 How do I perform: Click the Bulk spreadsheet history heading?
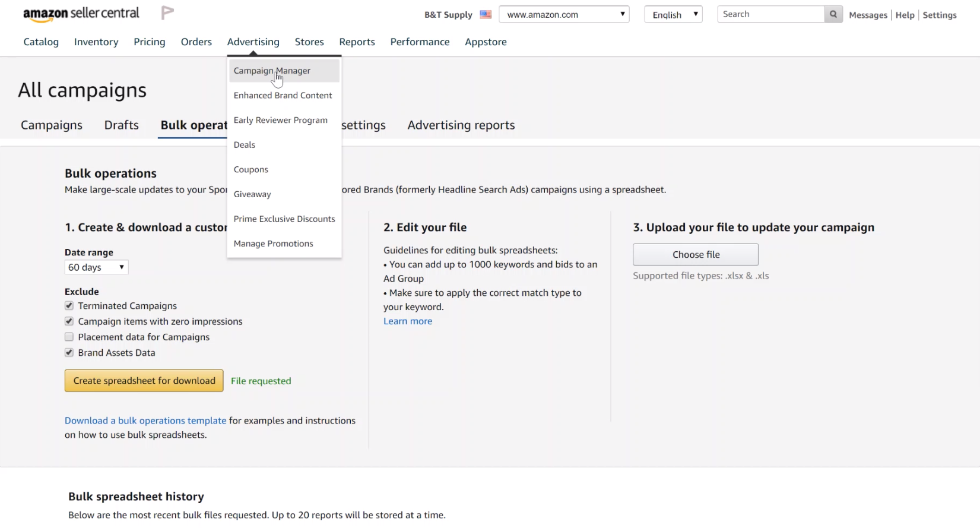coord(136,497)
